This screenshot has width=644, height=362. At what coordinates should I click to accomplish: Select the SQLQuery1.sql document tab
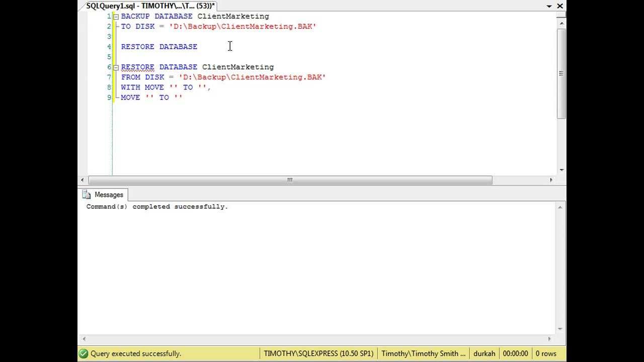pyautogui.click(x=150, y=6)
